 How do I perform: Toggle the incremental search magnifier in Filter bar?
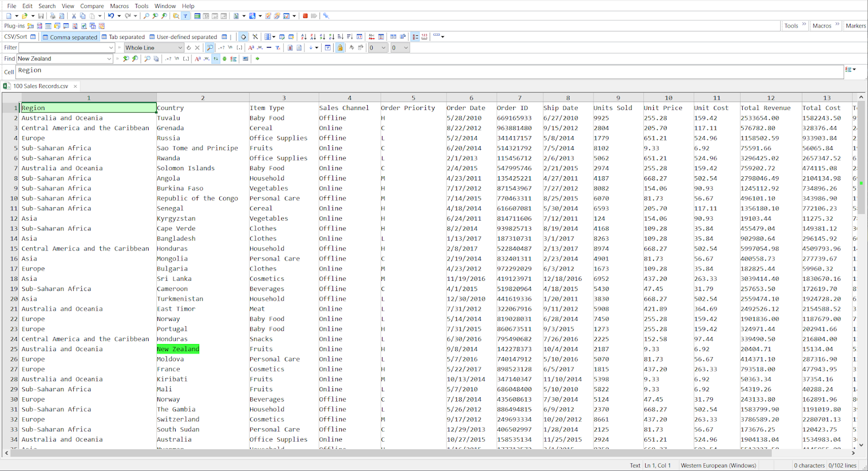click(x=210, y=48)
